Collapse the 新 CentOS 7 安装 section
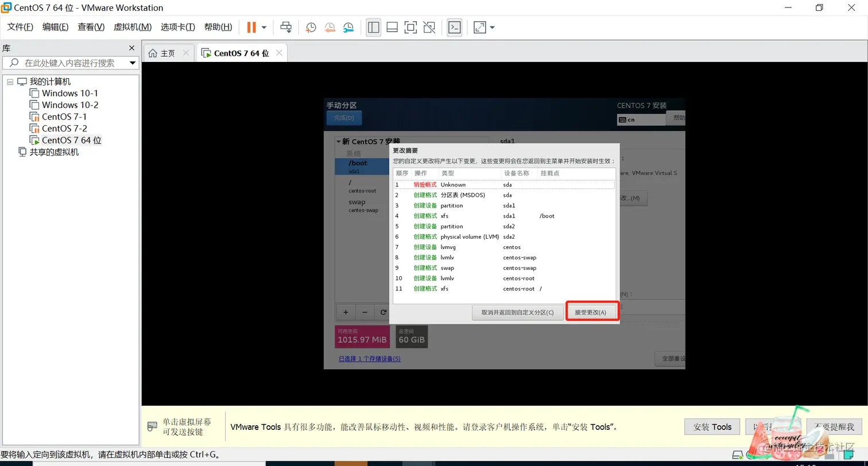This screenshot has width=868, height=466. (x=339, y=141)
